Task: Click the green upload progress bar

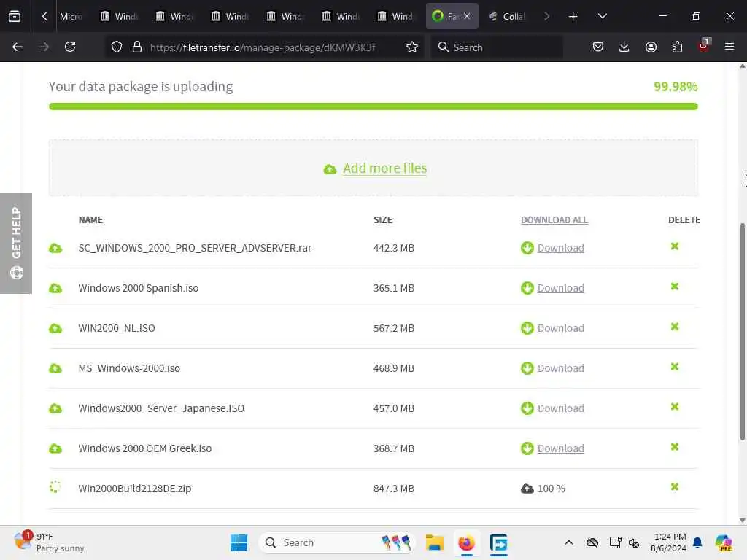Action: pos(373,106)
